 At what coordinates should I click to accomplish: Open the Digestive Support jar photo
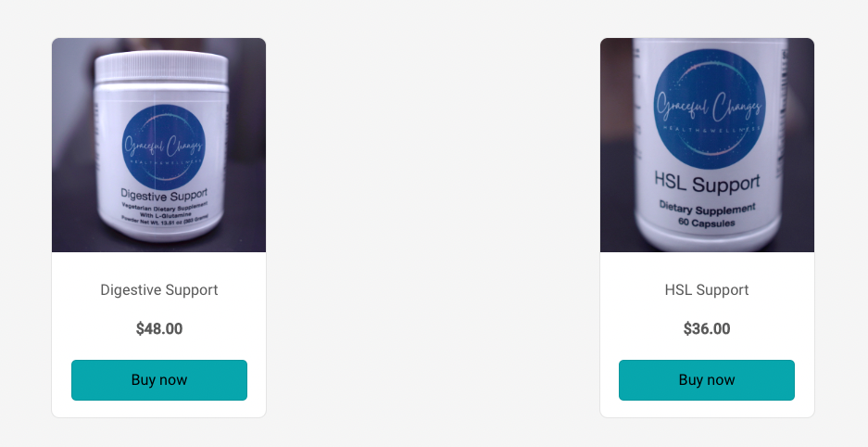click(x=159, y=145)
